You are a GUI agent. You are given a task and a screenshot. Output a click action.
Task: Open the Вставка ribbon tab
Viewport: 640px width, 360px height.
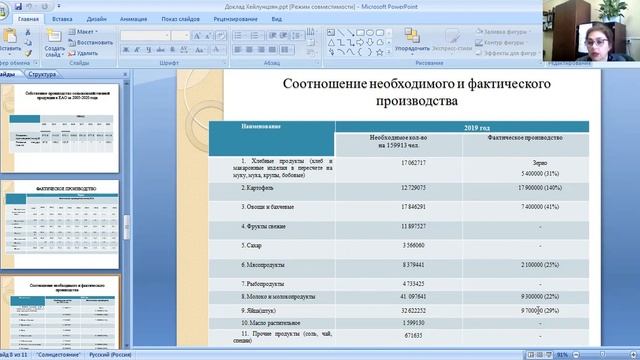click(62, 19)
